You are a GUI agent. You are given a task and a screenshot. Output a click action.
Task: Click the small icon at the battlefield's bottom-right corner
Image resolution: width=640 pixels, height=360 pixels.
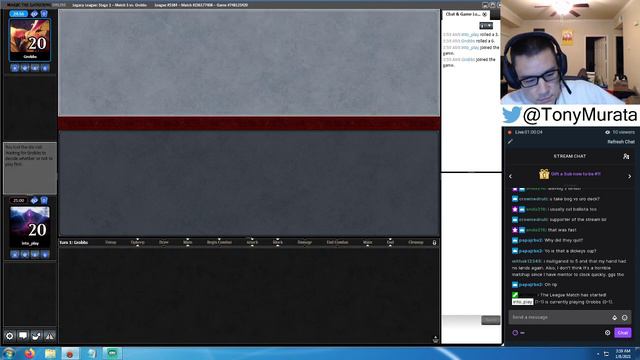(x=435, y=339)
